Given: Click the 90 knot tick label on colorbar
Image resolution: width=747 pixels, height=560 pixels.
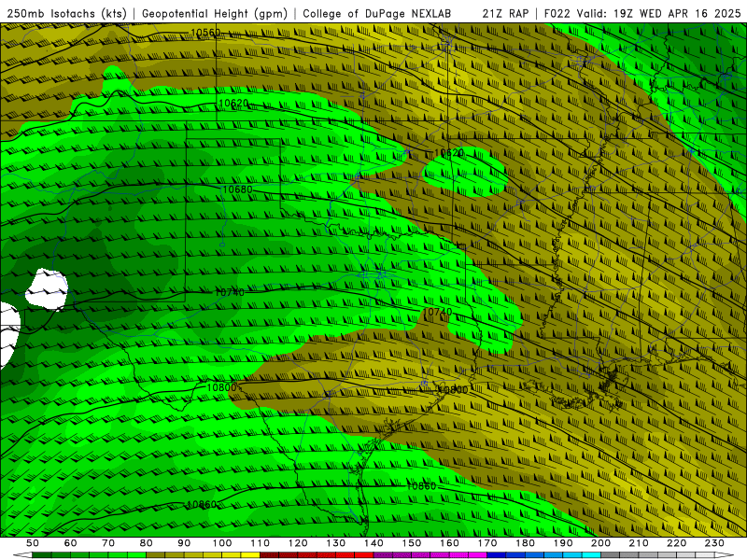Looking at the screenshot, I should pyautogui.click(x=184, y=543).
